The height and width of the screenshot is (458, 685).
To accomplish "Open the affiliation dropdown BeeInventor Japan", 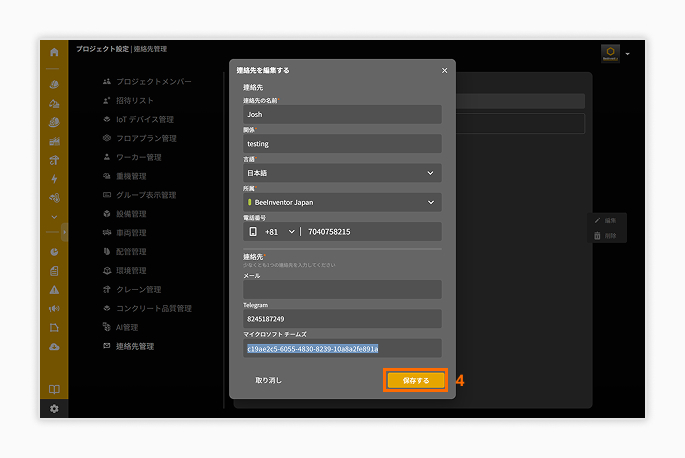I will tap(342, 202).
